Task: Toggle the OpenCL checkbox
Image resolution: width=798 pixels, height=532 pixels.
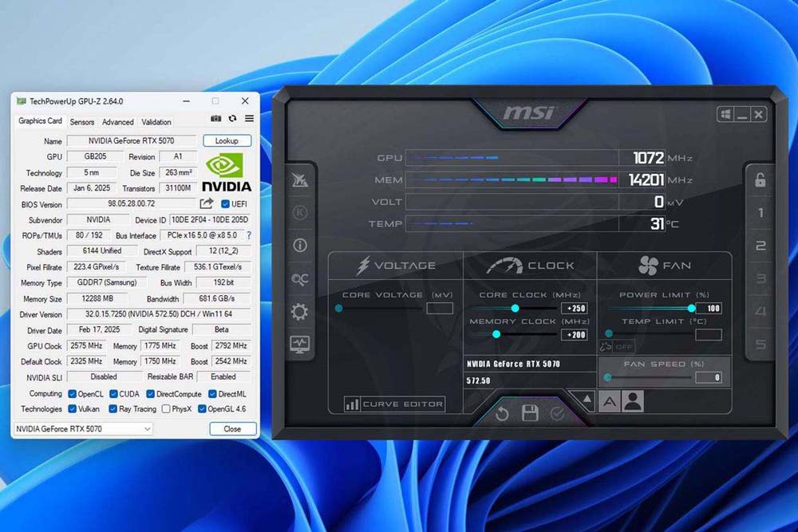Action: click(x=73, y=394)
